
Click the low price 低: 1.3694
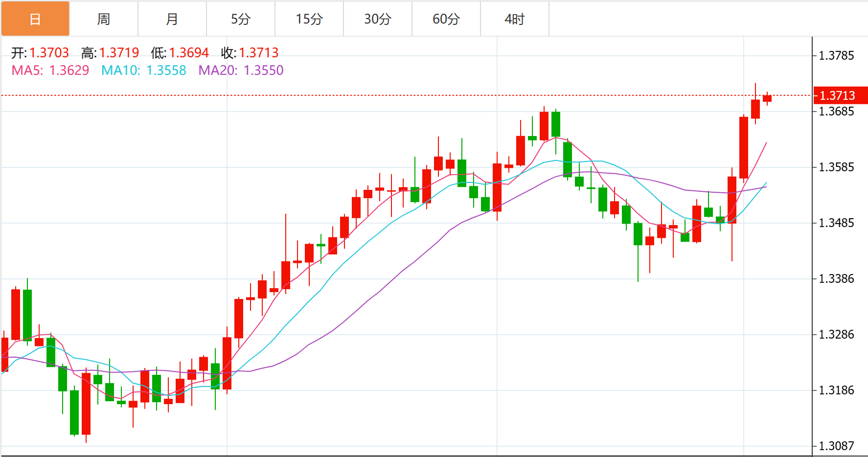(x=180, y=52)
